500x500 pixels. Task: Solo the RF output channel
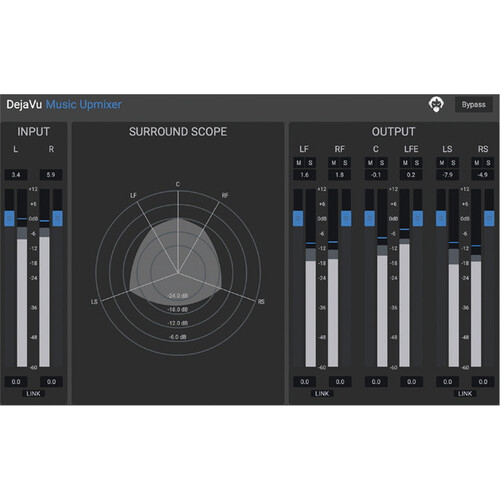coord(345,163)
